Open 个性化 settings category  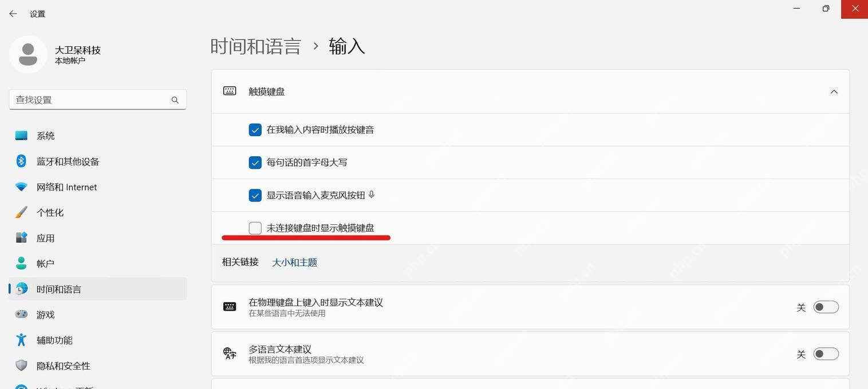click(98, 212)
